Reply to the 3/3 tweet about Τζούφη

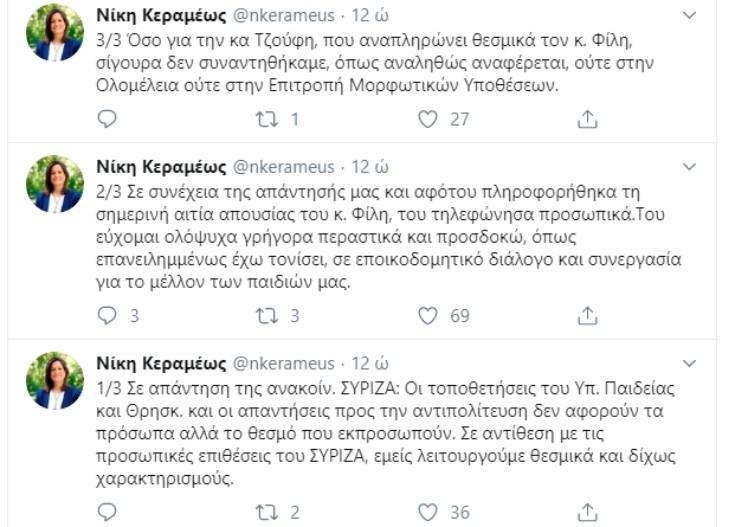[108, 120]
